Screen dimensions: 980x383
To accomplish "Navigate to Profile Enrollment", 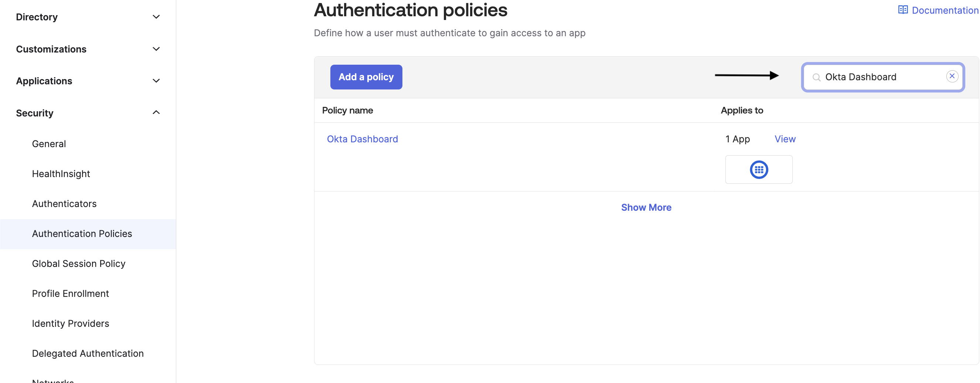I will [70, 294].
